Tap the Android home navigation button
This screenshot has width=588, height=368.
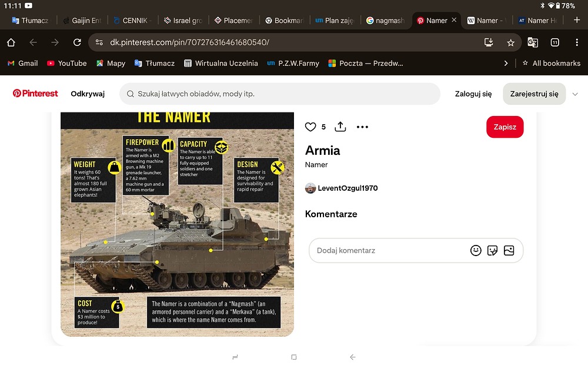[294, 357]
